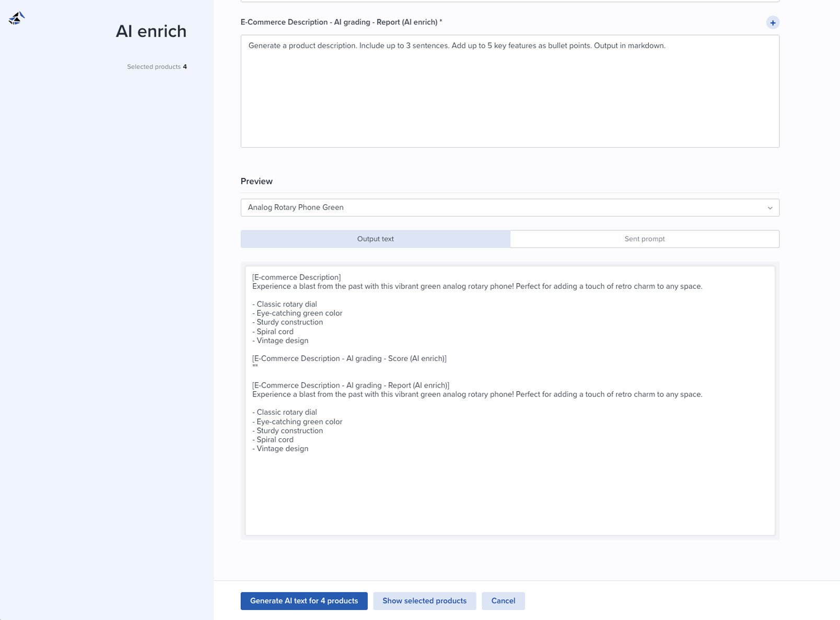Click empty space in output preview box
The width and height of the screenshot is (840, 620).
tap(509, 496)
